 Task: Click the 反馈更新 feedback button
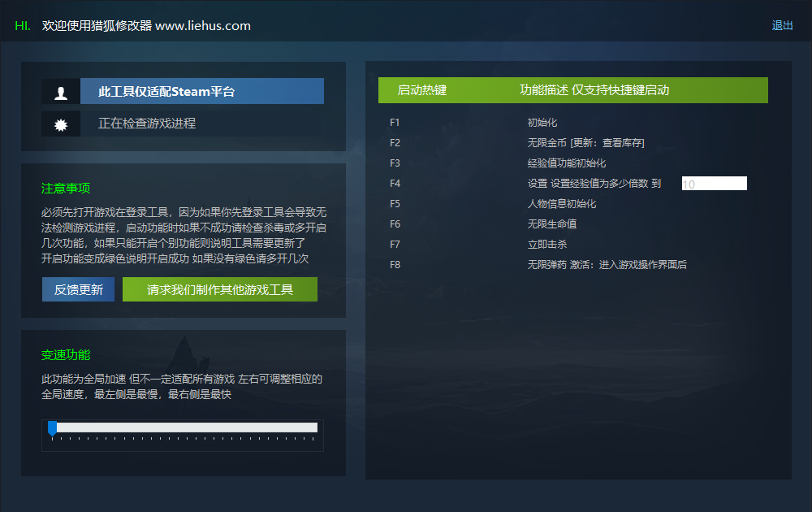click(x=78, y=289)
